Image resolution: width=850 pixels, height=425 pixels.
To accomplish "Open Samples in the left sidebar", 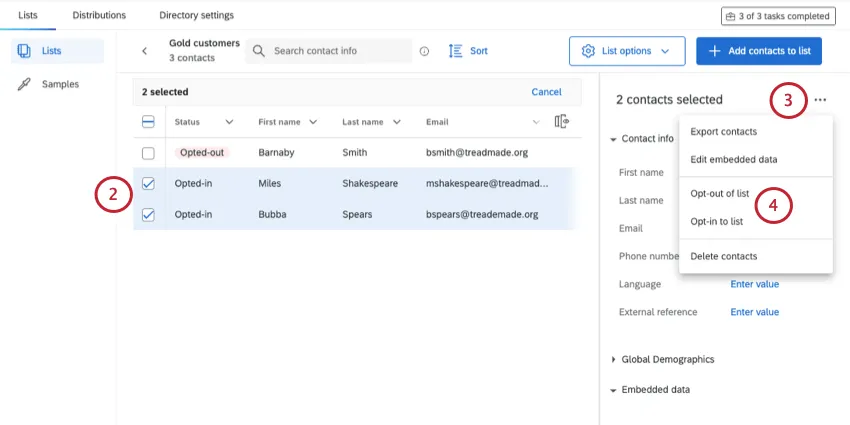I will click(x=60, y=84).
